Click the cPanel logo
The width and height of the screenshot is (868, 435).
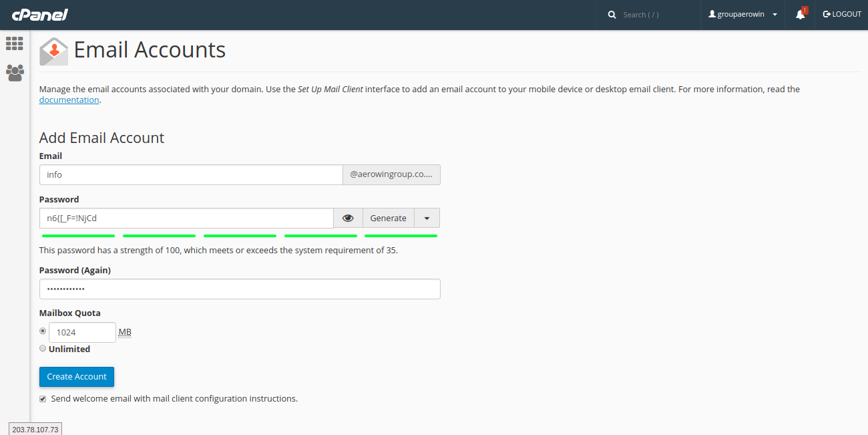pyautogui.click(x=39, y=15)
